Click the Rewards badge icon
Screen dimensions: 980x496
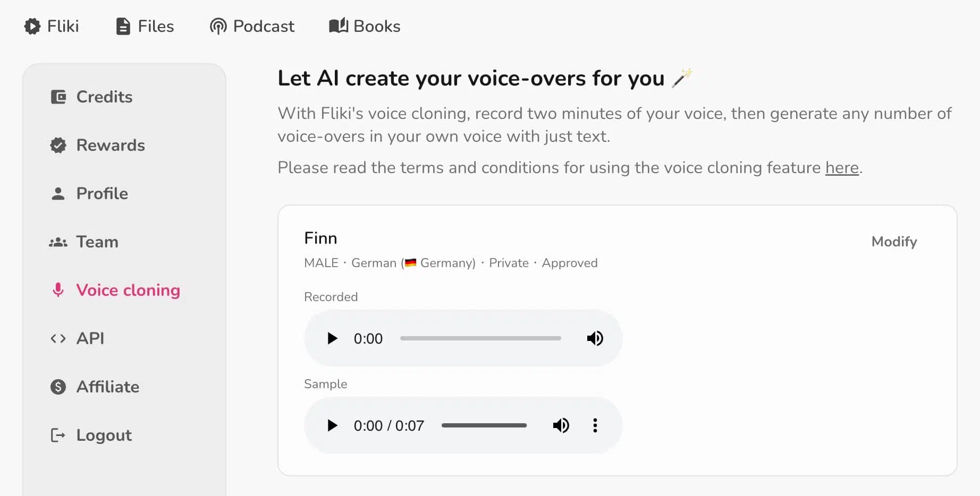[x=58, y=145]
